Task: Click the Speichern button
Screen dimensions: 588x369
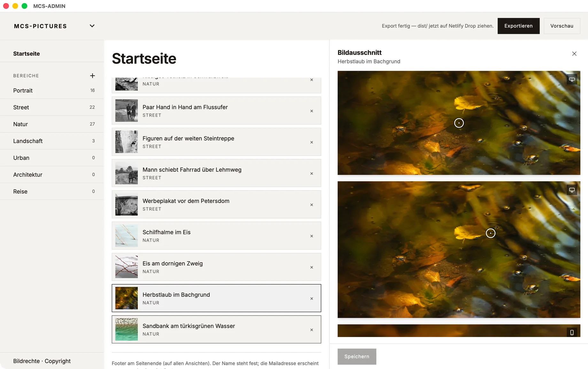Action: click(x=357, y=357)
